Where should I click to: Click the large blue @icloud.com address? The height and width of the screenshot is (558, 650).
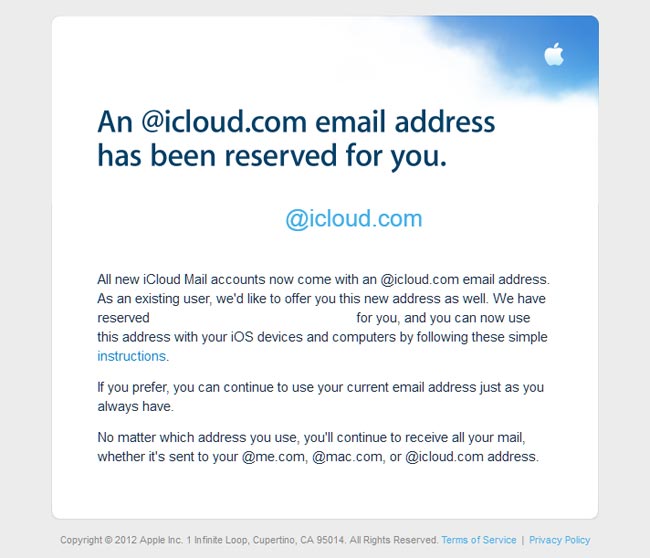[x=354, y=219]
